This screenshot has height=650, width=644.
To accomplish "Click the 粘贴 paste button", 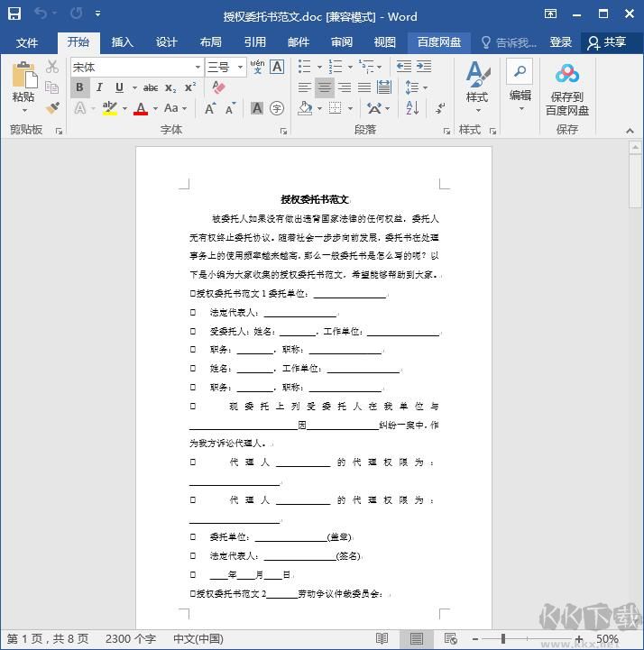I will [23, 87].
